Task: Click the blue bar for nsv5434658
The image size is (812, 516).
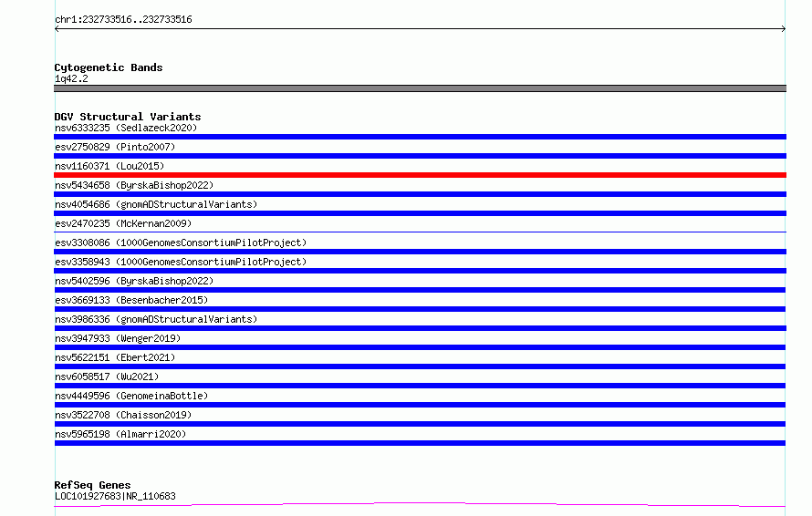Action: tap(420, 194)
